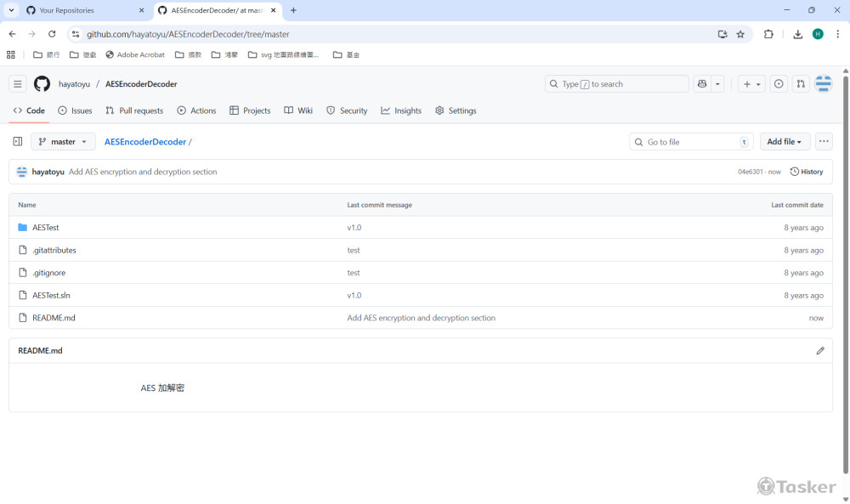850x504 pixels.
Task: Open the AESTest folder
Action: (46, 228)
